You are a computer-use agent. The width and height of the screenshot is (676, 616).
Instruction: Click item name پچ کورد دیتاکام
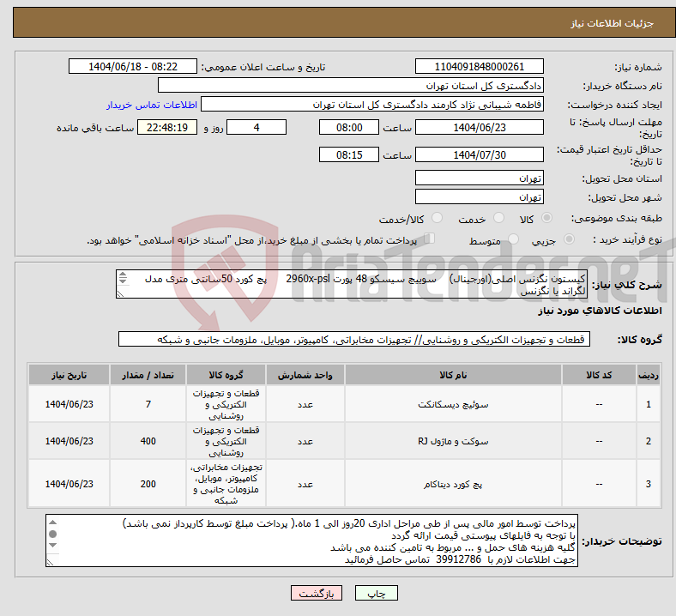click(453, 484)
